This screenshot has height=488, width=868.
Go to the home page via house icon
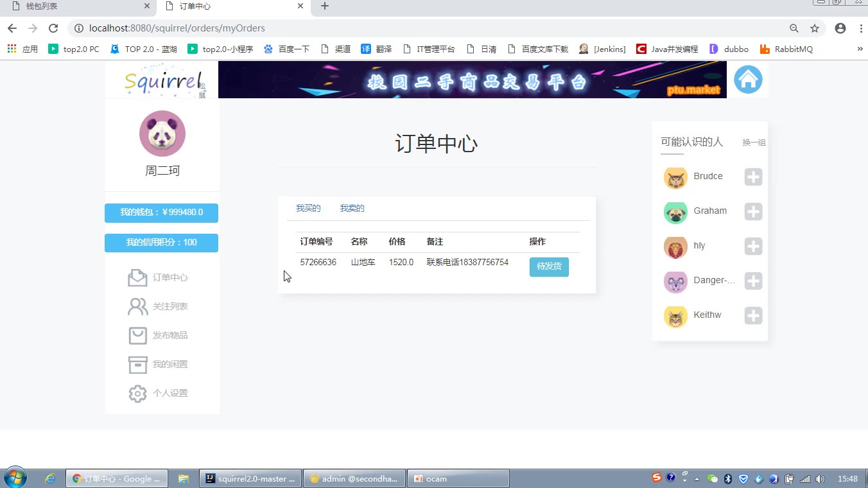coord(748,80)
